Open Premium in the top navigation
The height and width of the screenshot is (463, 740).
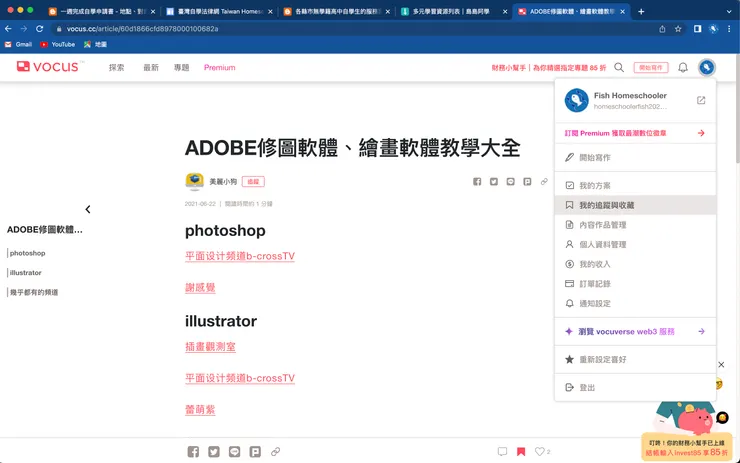click(x=219, y=67)
